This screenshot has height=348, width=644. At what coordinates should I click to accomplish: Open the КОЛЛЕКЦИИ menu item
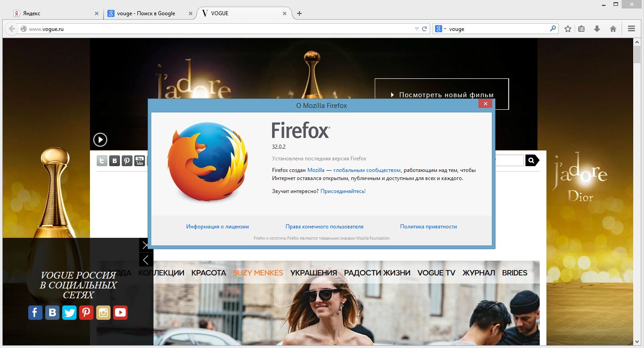[162, 273]
